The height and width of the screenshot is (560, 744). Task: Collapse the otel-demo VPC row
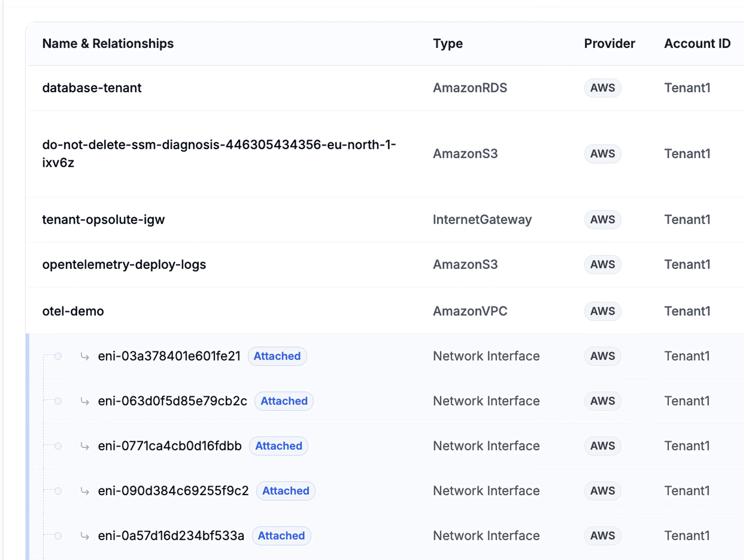tap(73, 311)
